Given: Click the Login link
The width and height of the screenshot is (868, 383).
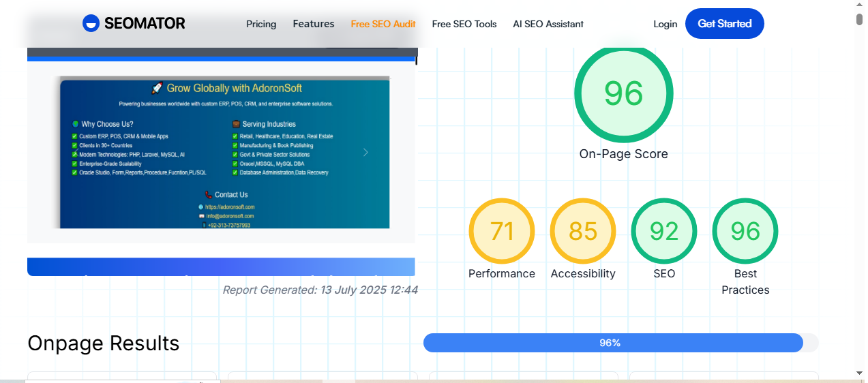Looking at the screenshot, I should tap(665, 24).
